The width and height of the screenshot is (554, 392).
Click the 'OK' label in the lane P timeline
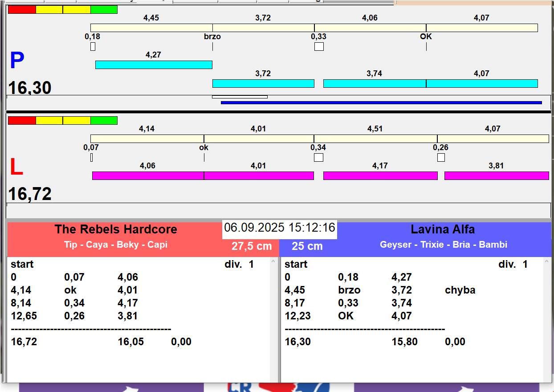[x=426, y=37]
